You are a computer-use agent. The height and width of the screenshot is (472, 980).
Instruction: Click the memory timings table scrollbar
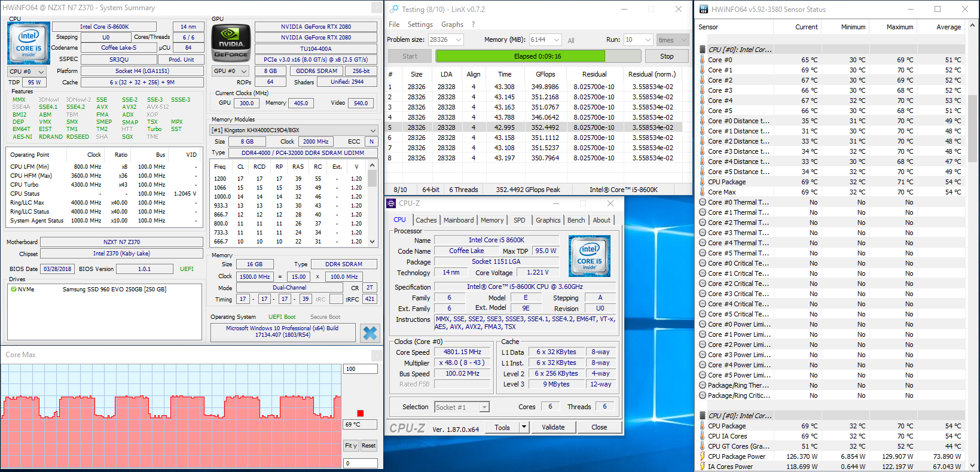tap(373, 203)
